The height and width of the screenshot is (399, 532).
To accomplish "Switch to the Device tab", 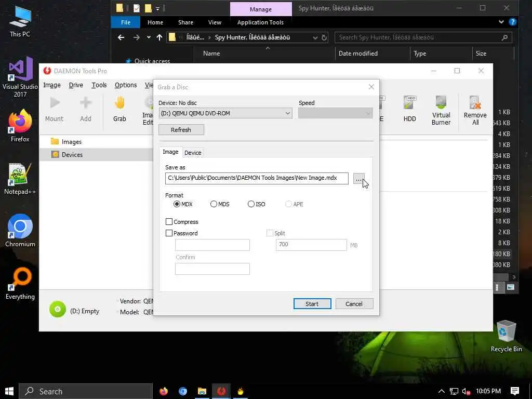I will coord(193,153).
